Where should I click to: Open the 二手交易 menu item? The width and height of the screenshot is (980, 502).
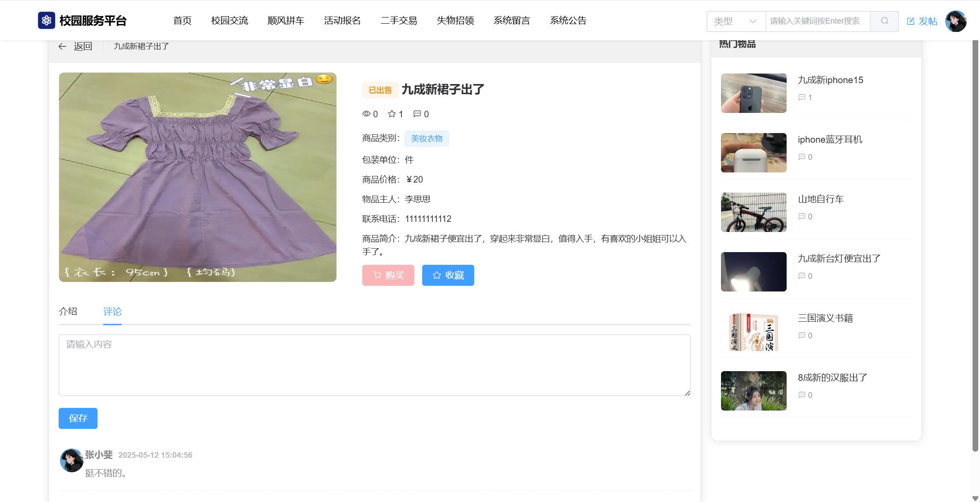point(399,21)
